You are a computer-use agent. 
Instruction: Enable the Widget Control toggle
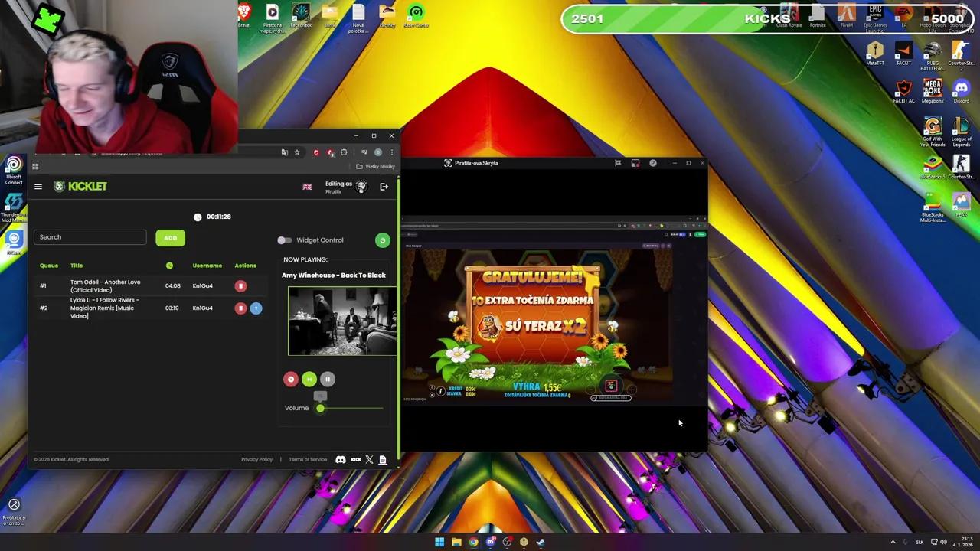[x=283, y=240]
